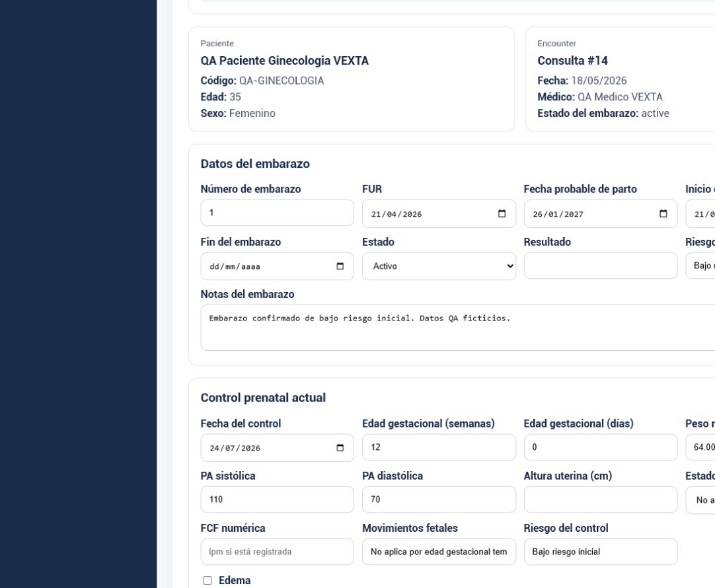Click the Sexo: Femenino text
Screen dimensions: 715x588
click(238, 114)
